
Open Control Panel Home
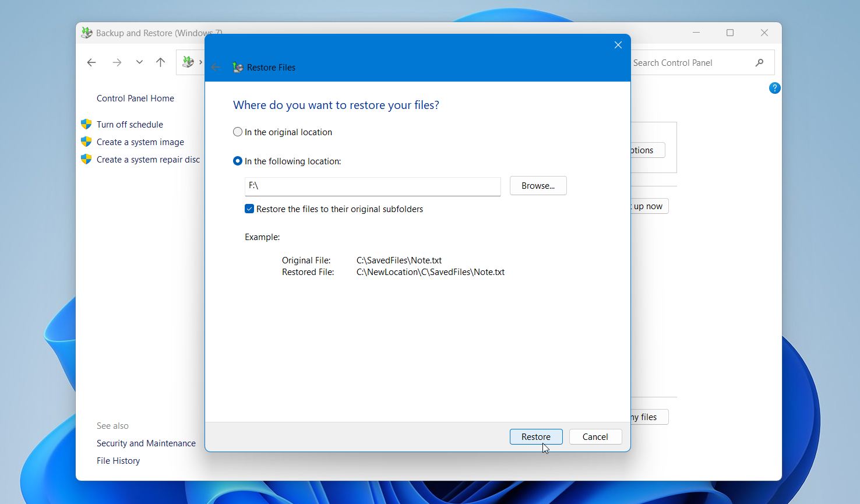tap(135, 98)
